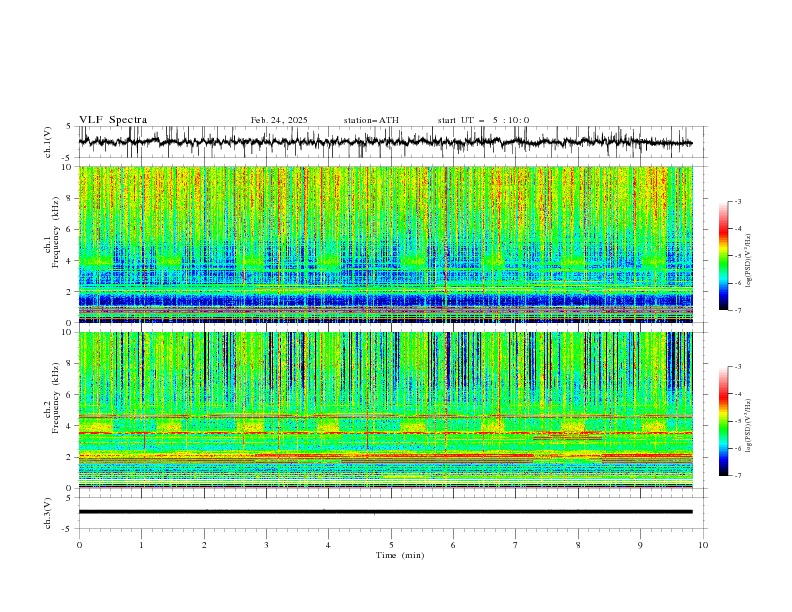The image size is (792, 612).
Task: Click the "0" tick on the time axis
Action: pos(79,545)
